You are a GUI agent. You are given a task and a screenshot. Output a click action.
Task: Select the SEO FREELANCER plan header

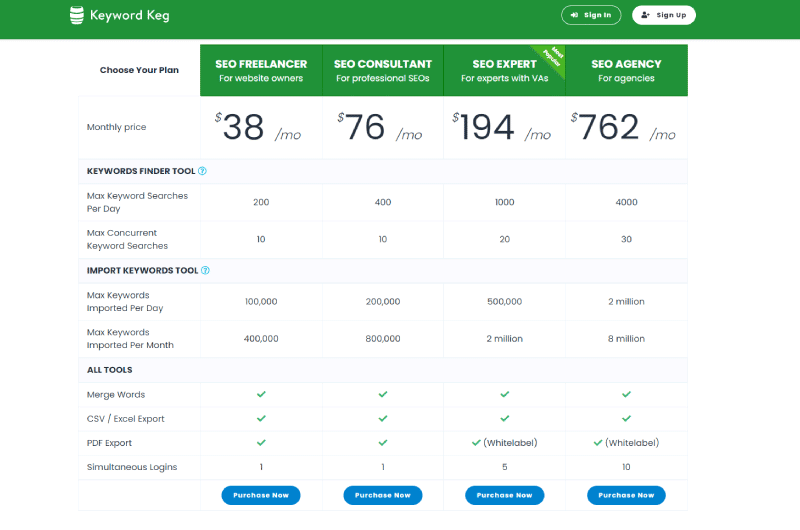click(261, 70)
